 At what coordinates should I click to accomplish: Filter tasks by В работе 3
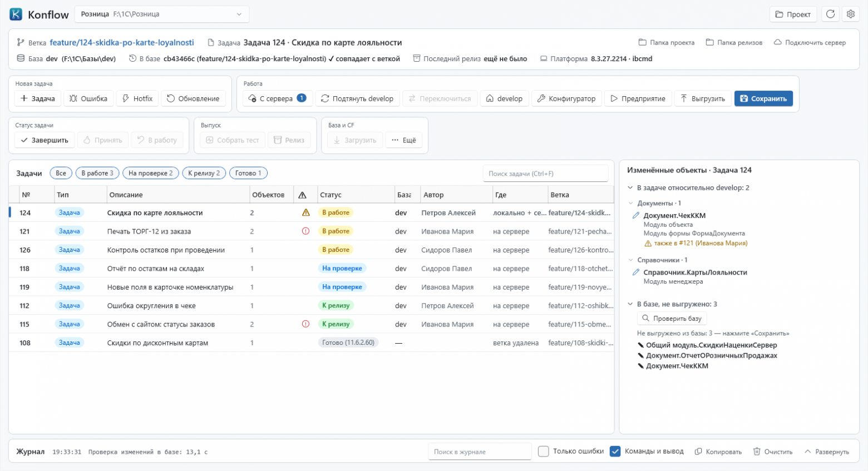[x=97, y=173]
